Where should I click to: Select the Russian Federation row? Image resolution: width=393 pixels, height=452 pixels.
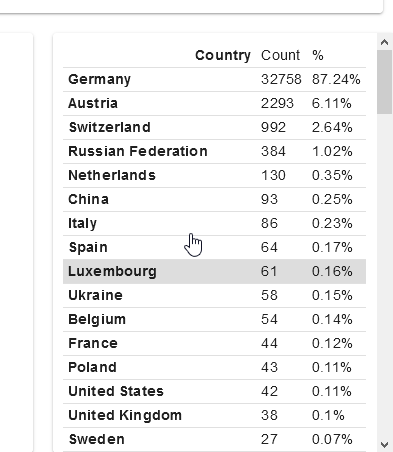pyautogui.click(x=214, y=152)
